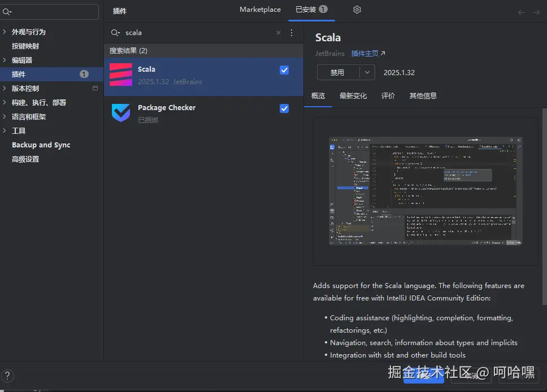The image size is (547, 392).
Task: Click the badge on the 插件 sidebar row
Action: [x=84, y=74]
